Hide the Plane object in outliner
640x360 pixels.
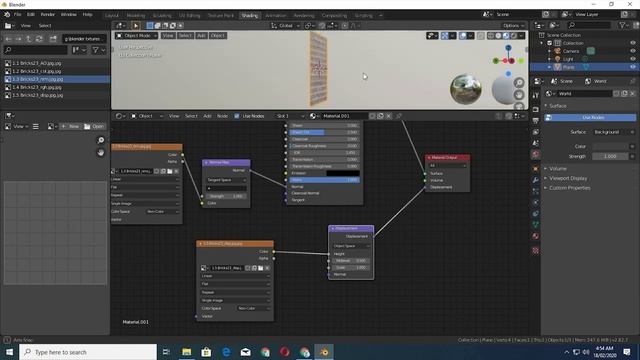click(x=633, y=67)
